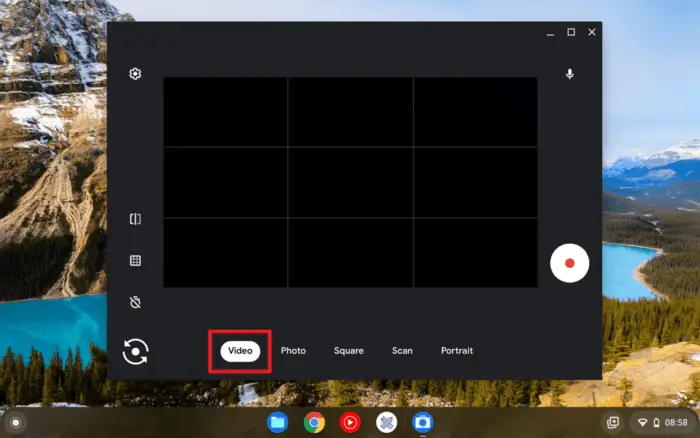The image size is (700, 438).
Task: Open the crossed-tools app icon on the shelf
Action: (x=387, y=422)
